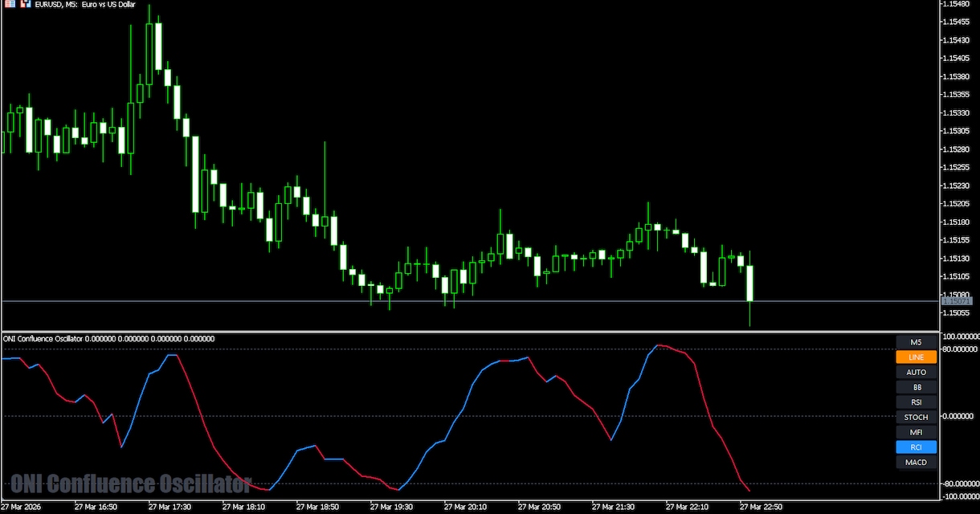This screenshot has width=980, height=514.
Task: Toggle the MFI indicator button
Action: [916, 432]
